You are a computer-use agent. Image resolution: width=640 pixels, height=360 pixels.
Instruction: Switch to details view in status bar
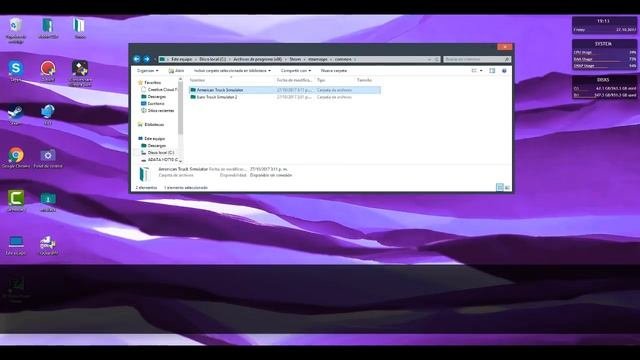500,187
